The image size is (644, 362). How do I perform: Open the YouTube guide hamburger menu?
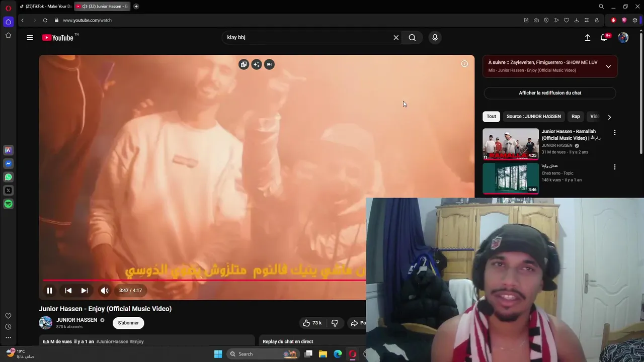click(30, 38)
